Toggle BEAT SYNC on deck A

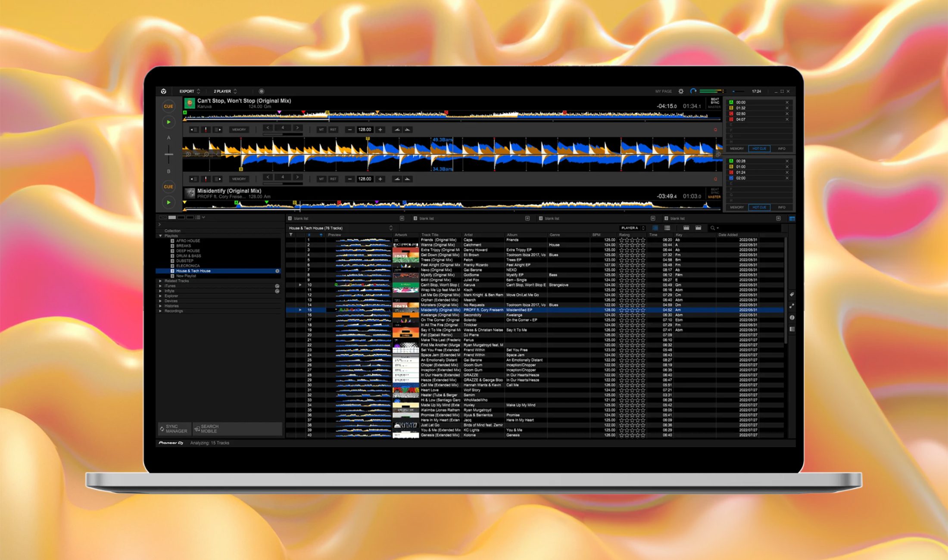pos(714,101)
